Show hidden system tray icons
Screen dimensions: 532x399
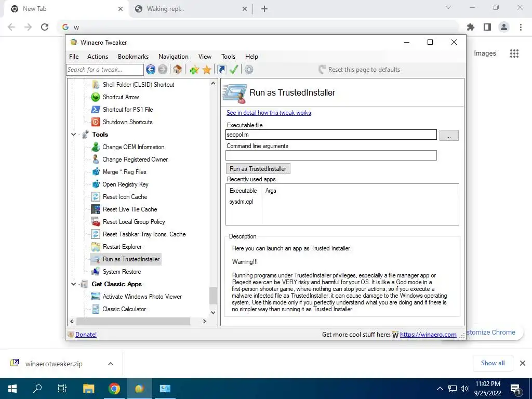tap(440, 389)
